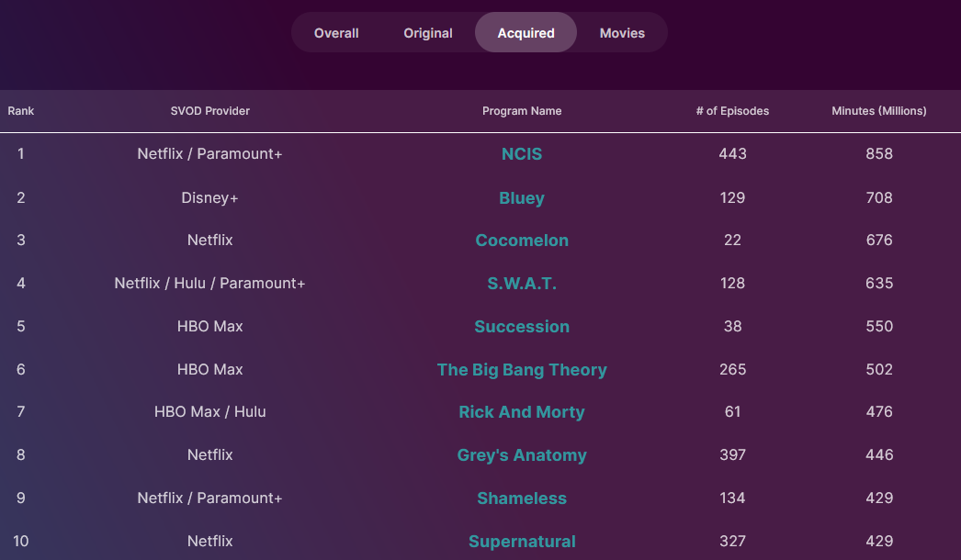Click the 858 minutes value for NCIS
Screen dimensions: 961x560
tap(879, 154)
